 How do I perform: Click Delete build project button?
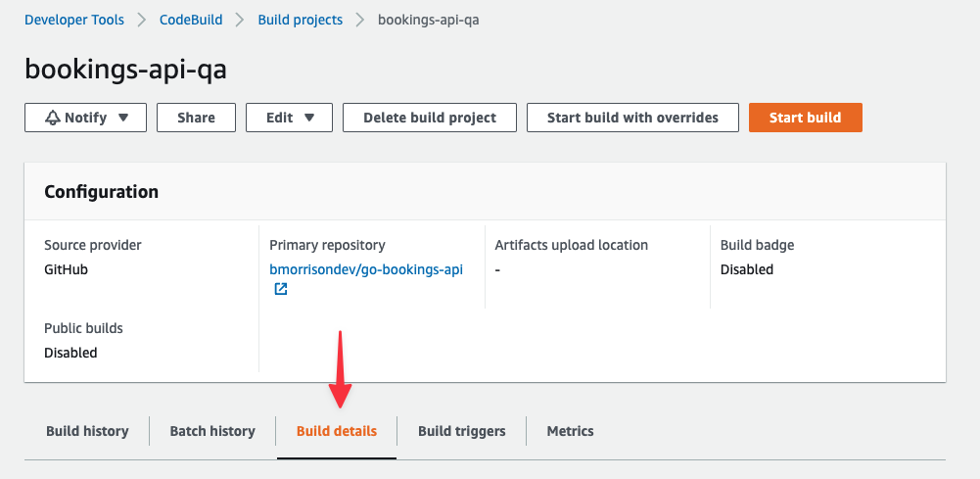430,118
